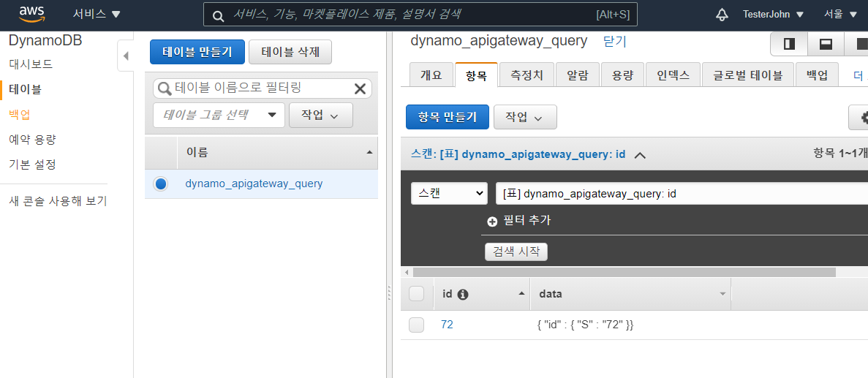Click the info icon next to id column

[464, 295]
